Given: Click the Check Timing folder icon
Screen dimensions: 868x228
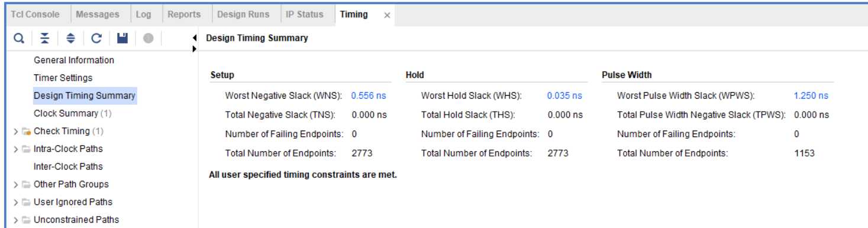Looking at the screenshot, I should point(26,131).
